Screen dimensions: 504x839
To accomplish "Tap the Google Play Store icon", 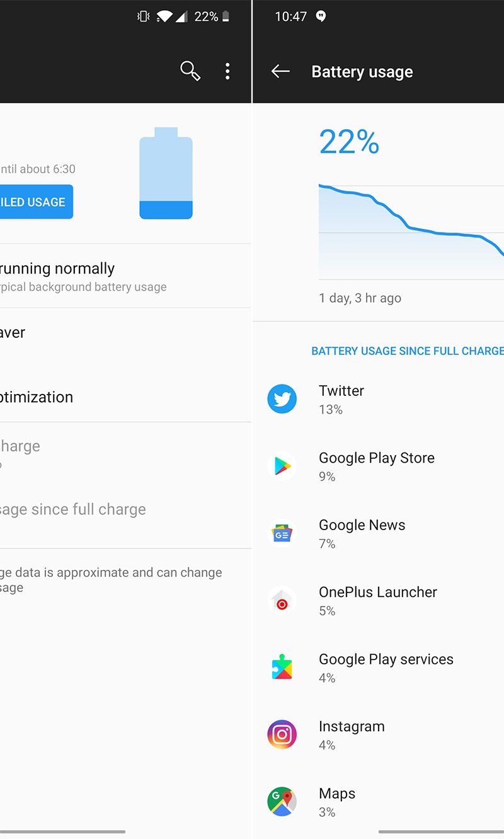I will [282, 466].
